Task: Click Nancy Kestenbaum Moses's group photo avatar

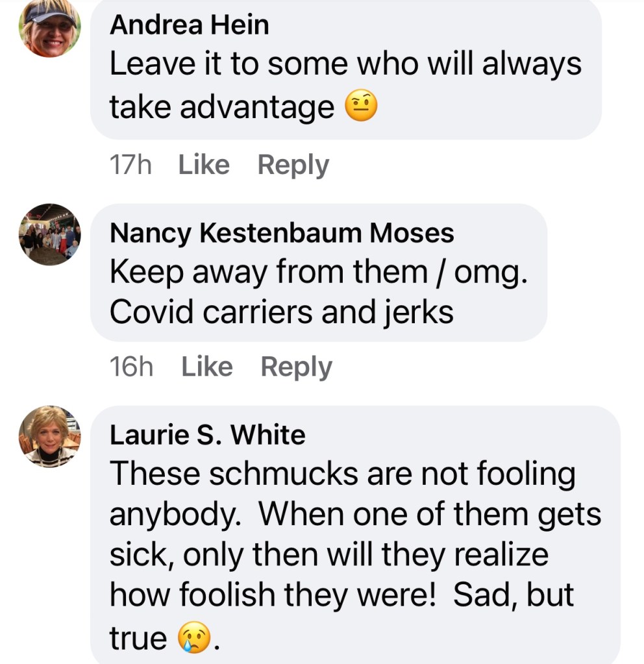Action: tap(49, 234)
